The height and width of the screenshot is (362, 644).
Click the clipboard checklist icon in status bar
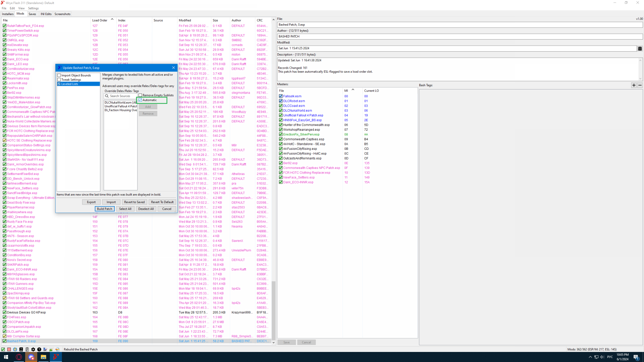(x=27, y=349)
